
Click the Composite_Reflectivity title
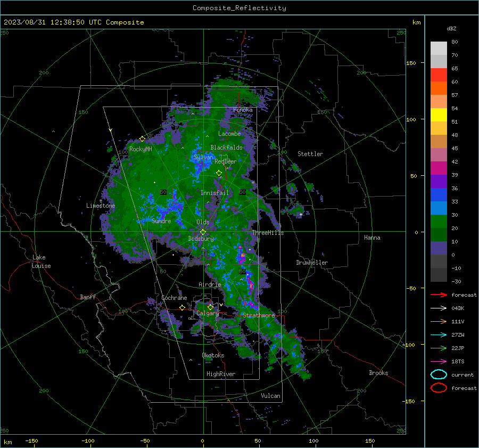click(240, 8)
